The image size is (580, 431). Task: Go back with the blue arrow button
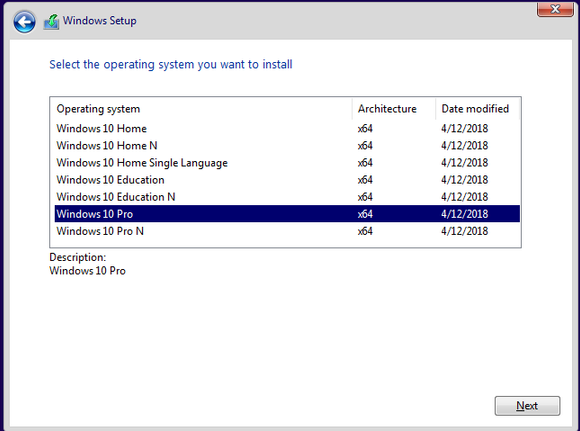point(24,22)
